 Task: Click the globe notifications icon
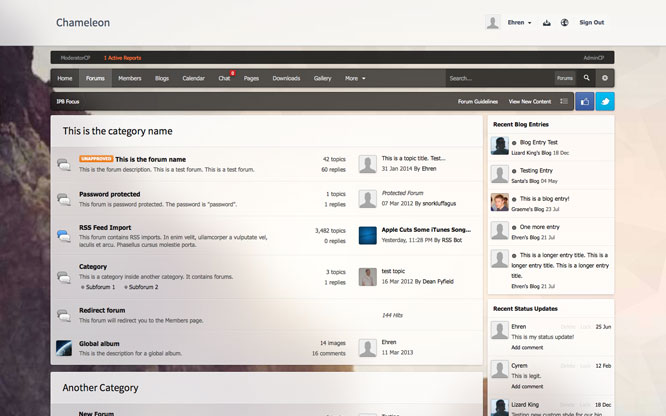(x=565, y=23)
